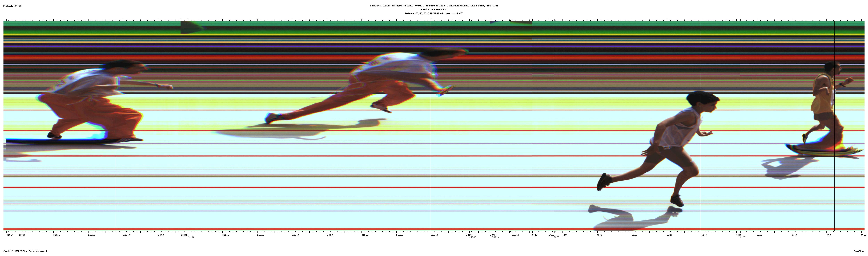Click the 2:22.60 time scale label
Viewport: 868px width, 256px height.
pos(260,235)
